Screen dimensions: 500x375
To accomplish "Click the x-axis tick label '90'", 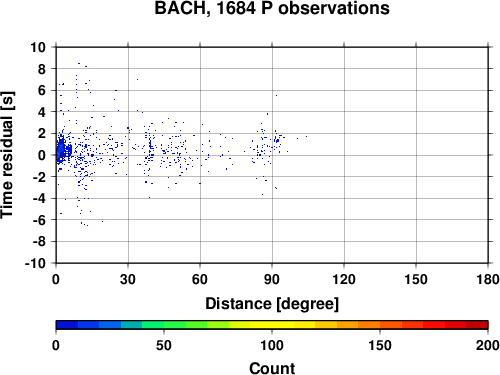I will 272,279.
